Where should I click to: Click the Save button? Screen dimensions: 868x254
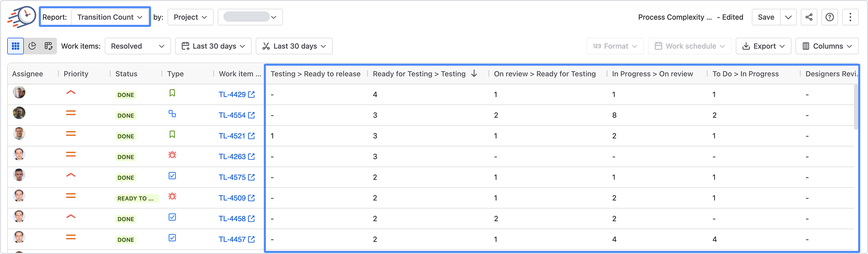coord(766,17)
